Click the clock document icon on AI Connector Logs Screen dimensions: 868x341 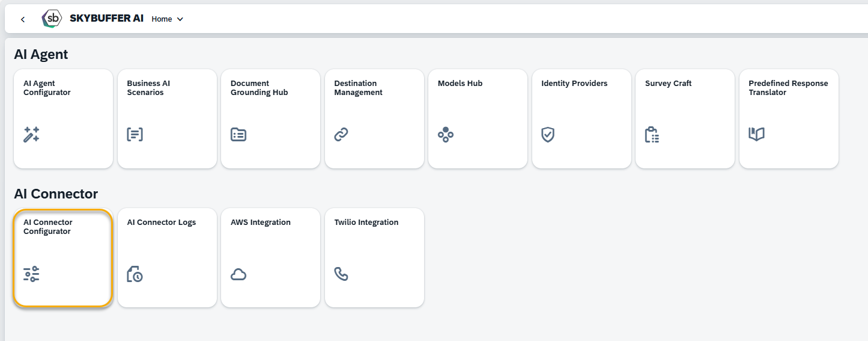(135, 274)
